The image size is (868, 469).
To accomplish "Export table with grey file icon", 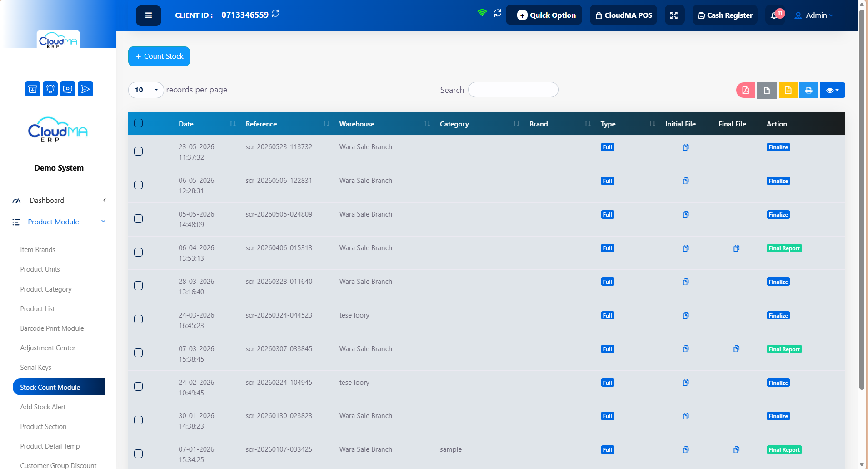I will click(767, 90).
